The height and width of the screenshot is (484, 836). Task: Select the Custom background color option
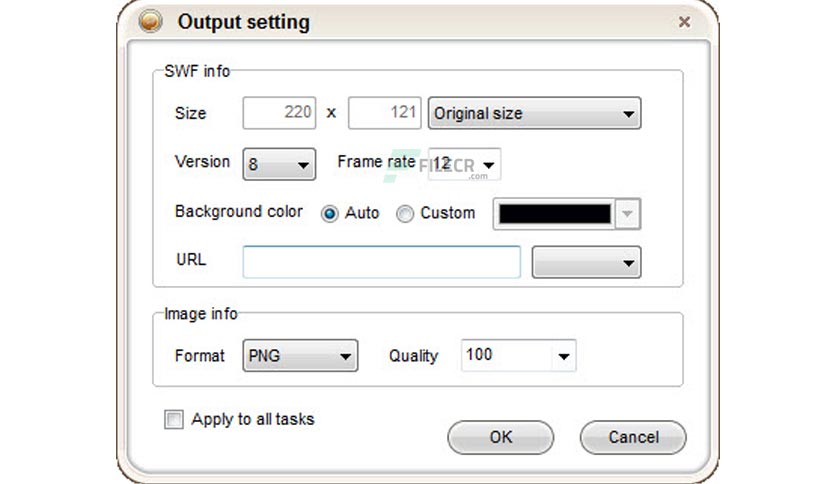click(x=405, y=214)
